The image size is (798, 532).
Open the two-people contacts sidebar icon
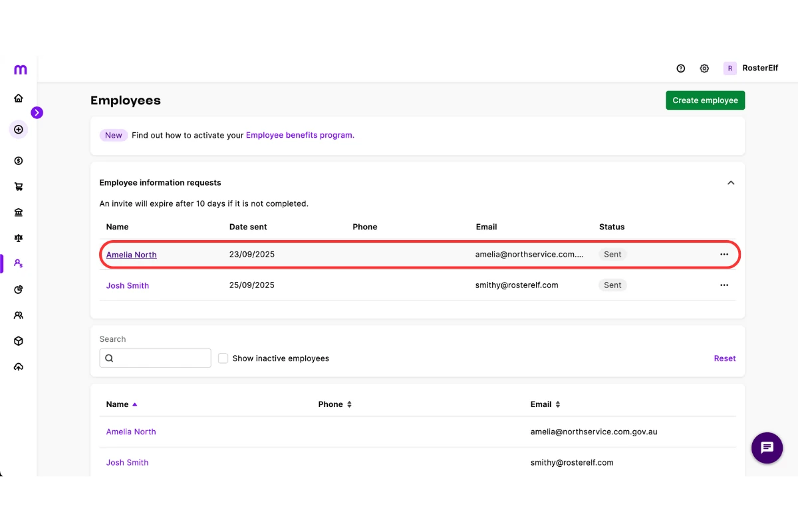pyautogui.click(x=19, y=315)
